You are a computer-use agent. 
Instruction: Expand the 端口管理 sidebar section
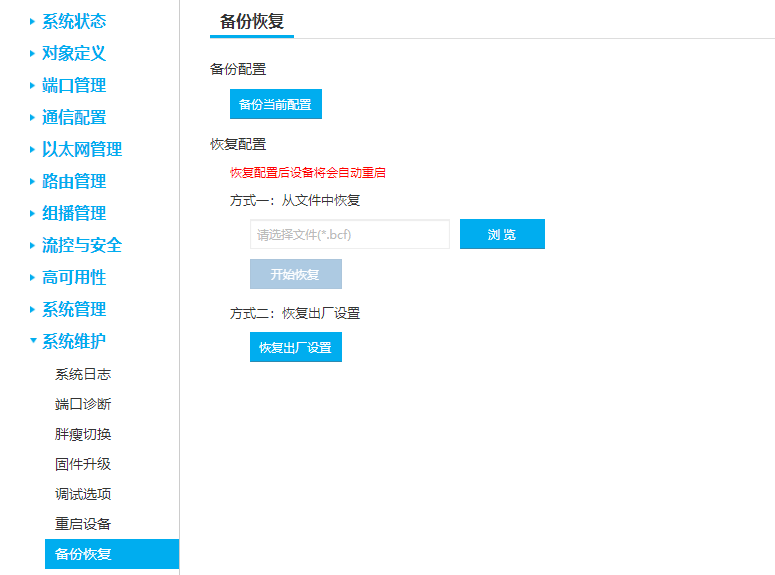click(73, 85)
